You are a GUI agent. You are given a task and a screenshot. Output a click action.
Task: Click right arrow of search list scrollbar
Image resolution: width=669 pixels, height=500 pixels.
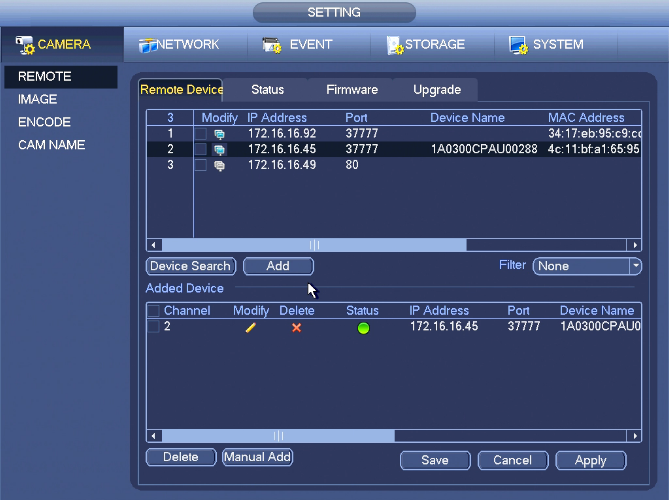tap(634, 245)
